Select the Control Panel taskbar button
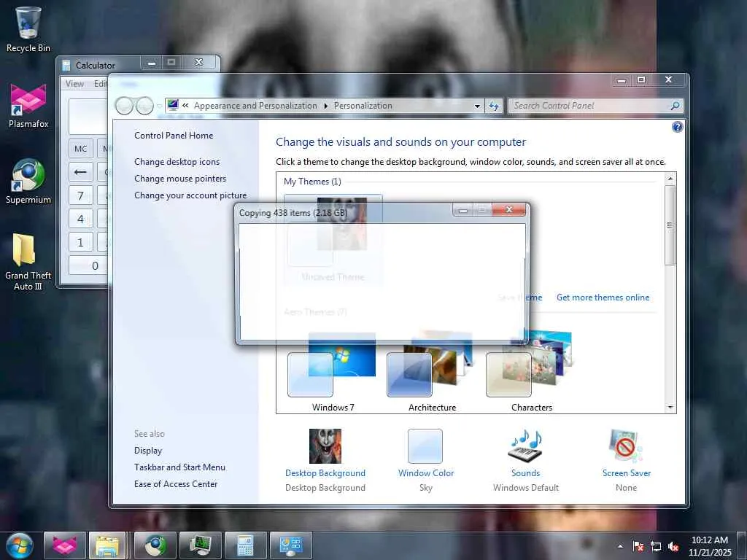The height and width of the screenshot is (560, 747). (x=291, y=545)
